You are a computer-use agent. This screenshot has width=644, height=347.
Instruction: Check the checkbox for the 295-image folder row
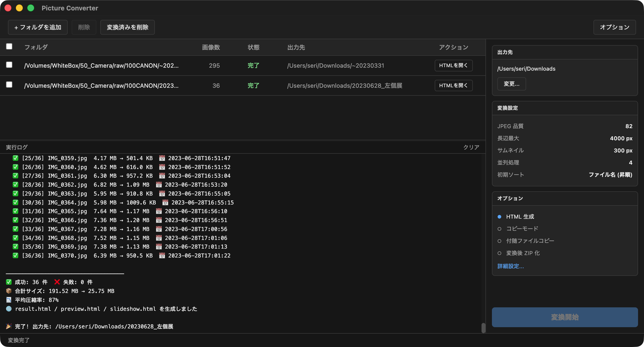[x=9, y=65]
